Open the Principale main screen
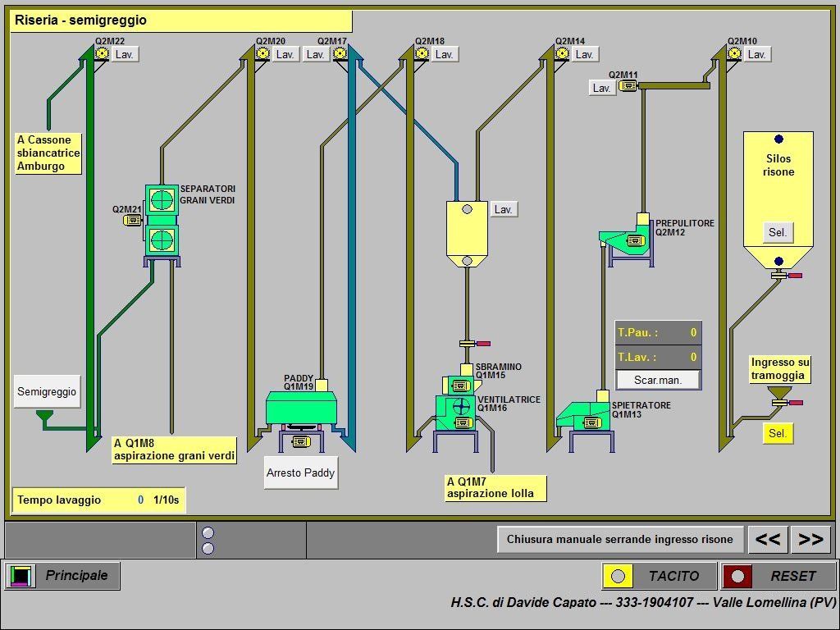 (62, 576)
